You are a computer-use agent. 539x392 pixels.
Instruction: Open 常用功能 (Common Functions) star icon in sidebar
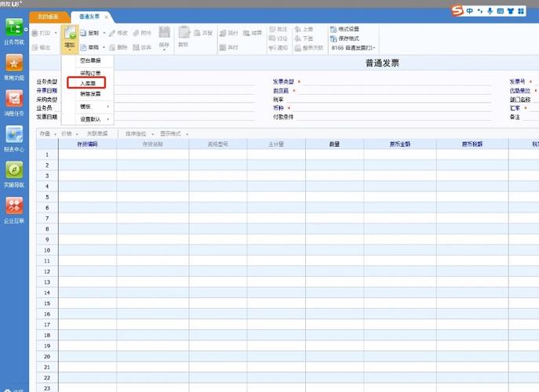[x=14, y=67]
